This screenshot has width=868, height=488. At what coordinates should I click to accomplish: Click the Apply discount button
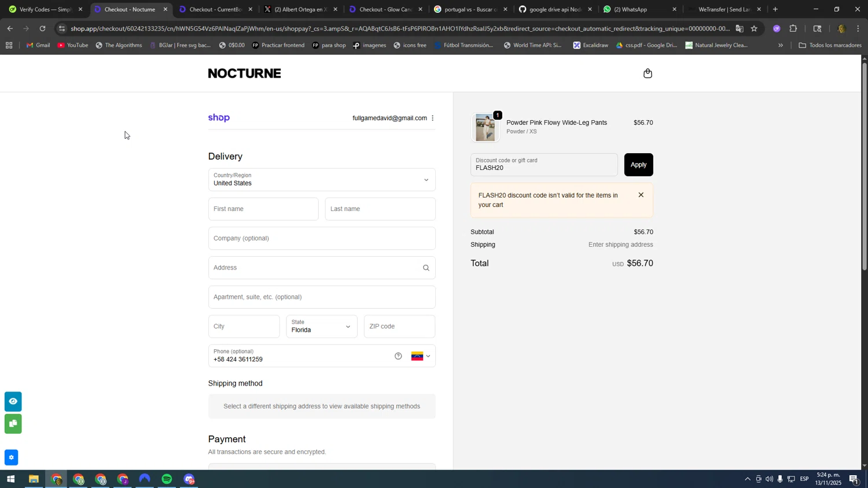[x=638, y=165]
